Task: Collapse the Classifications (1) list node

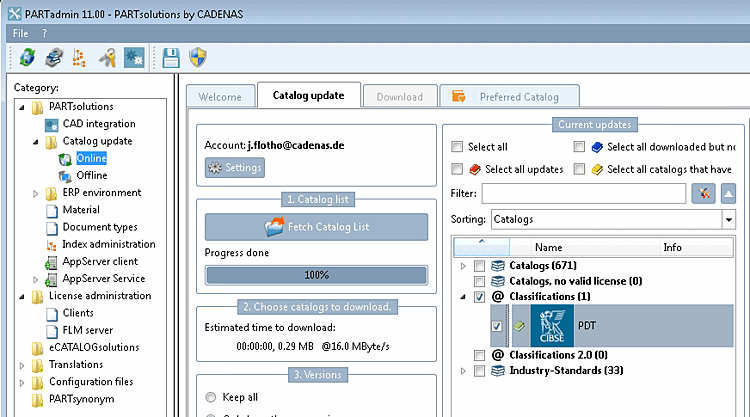Action: coord(463,297)
